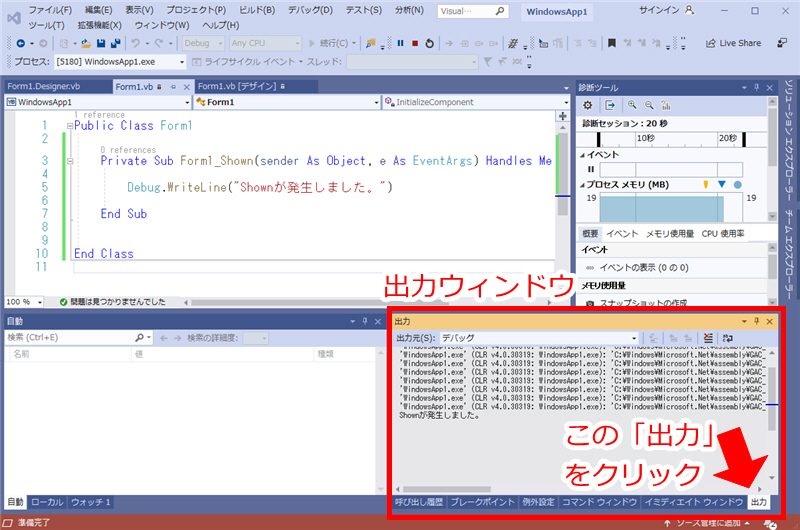This screenshot has width=800, height=530.
Task: Click the 10秒 mark on diagnostic timeline
Action: click(644, 138)
